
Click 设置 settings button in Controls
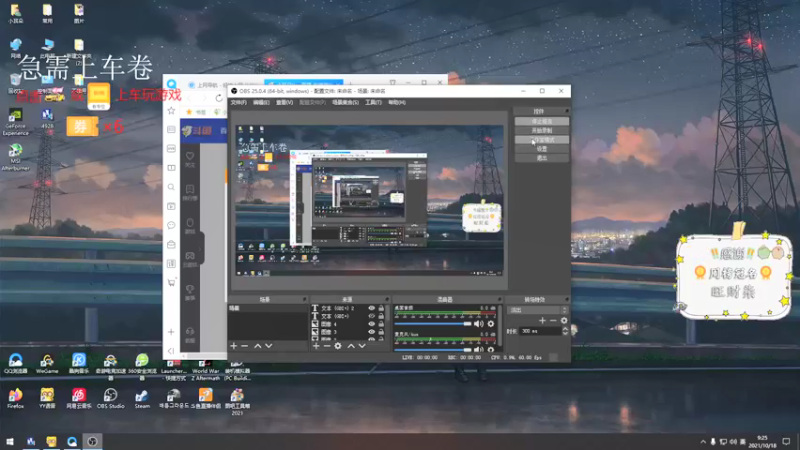[542, 149]
